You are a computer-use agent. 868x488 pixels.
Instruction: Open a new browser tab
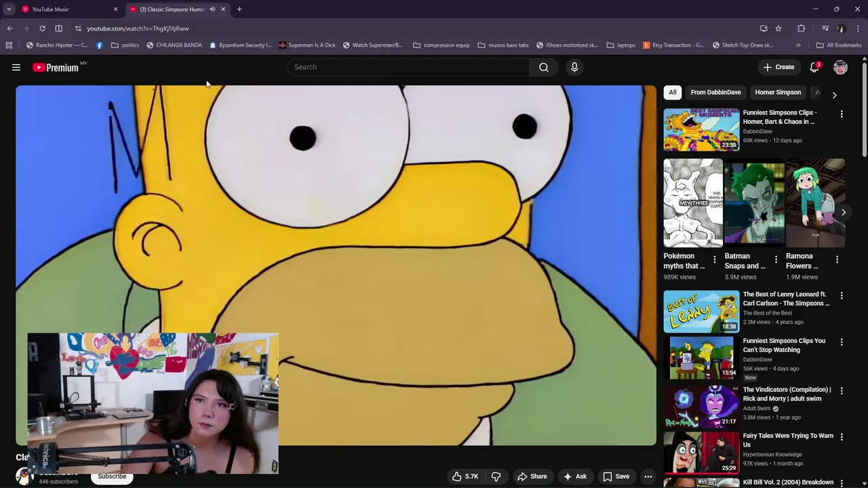tap(239, 9)
